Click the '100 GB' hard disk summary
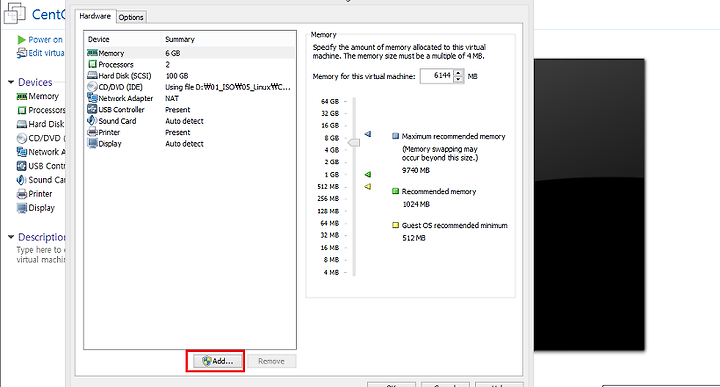The height and width of the screenshot is (387, 720). point(177,76)
